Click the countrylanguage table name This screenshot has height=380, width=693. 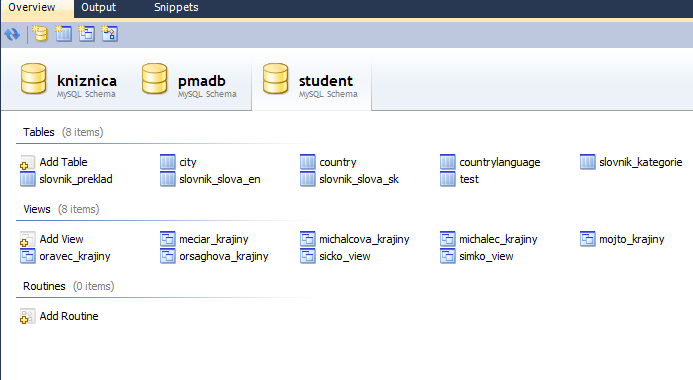(500, 162)
